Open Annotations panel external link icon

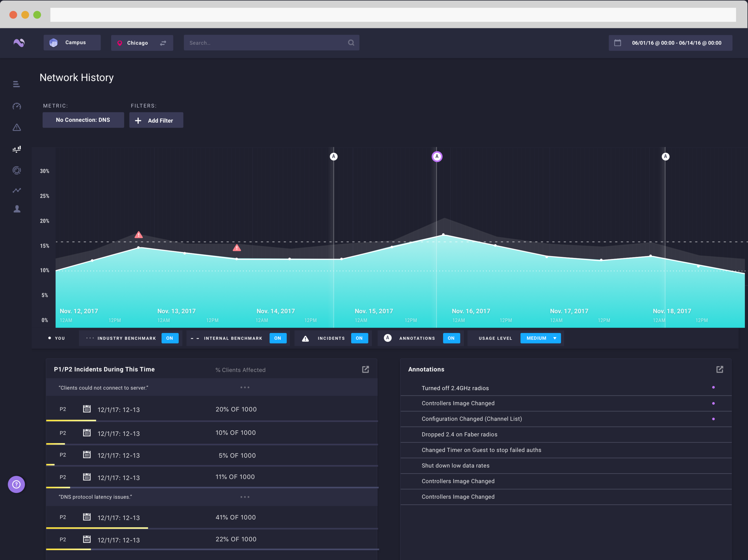tap(719, 369)
